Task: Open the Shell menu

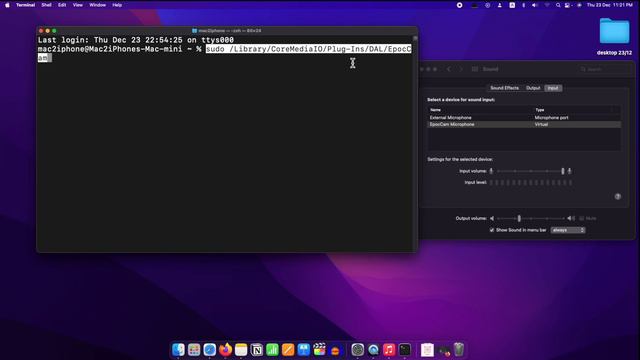Action: (x=47, y=5)
